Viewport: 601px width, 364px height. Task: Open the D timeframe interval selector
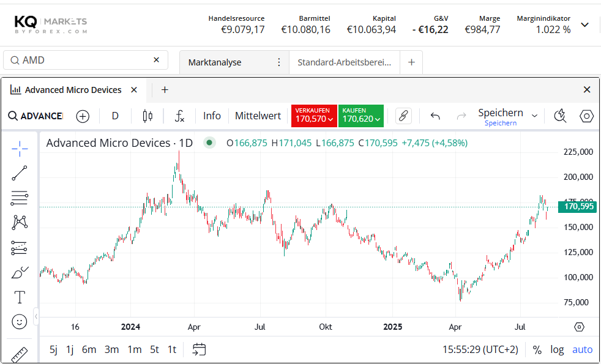[x=115, y=116]
